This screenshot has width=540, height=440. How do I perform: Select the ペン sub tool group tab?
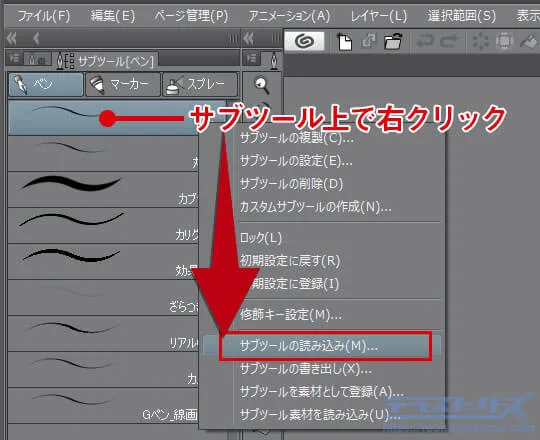(x=46, y=84)
